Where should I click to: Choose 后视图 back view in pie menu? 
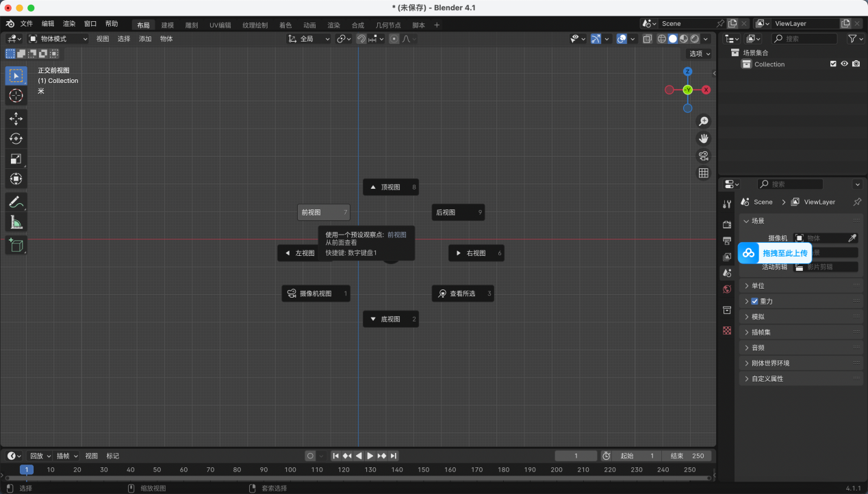coord(458,213)
